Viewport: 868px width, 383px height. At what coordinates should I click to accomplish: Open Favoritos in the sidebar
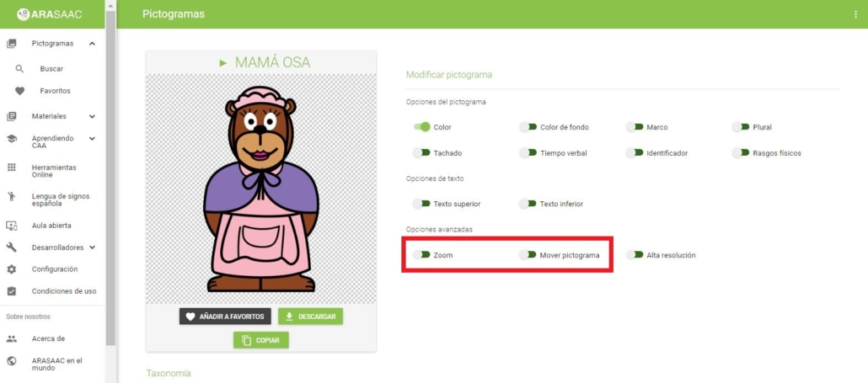(56, 91)
